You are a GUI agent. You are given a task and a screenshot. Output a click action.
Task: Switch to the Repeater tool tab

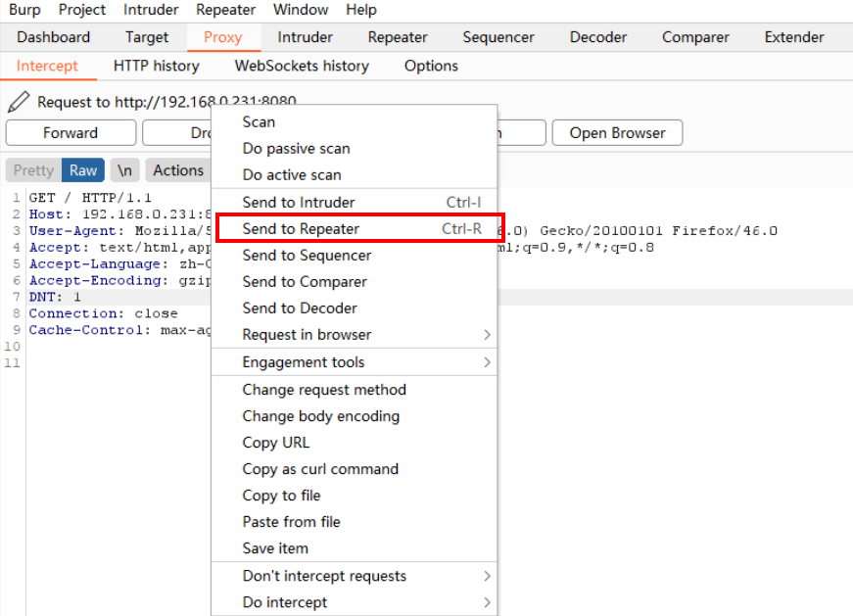coord(398,37)
